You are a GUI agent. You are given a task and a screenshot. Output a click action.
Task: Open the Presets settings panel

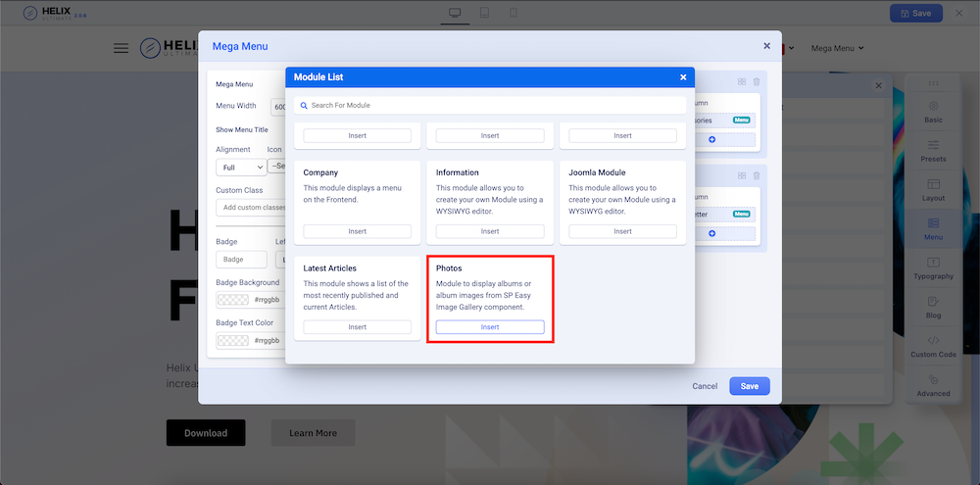pyautogui.click(x=933, y=151)
